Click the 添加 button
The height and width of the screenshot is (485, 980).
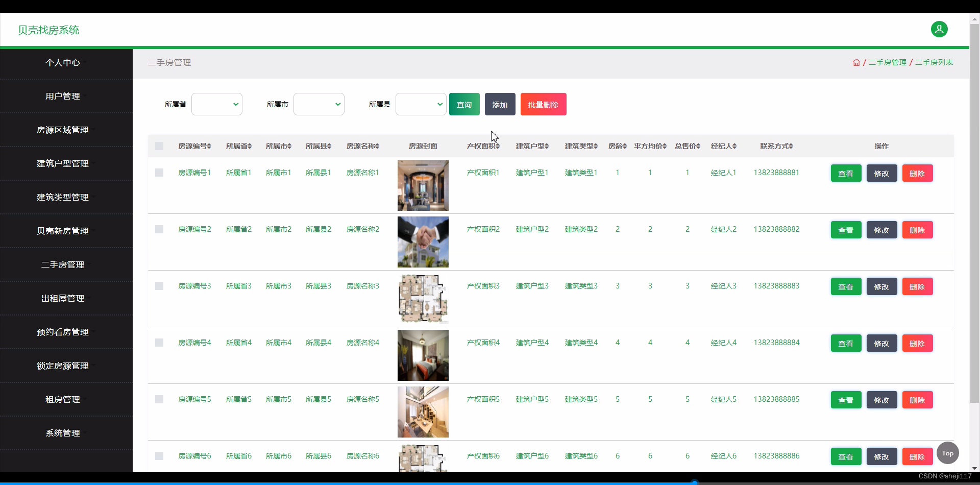click(500, 104)
